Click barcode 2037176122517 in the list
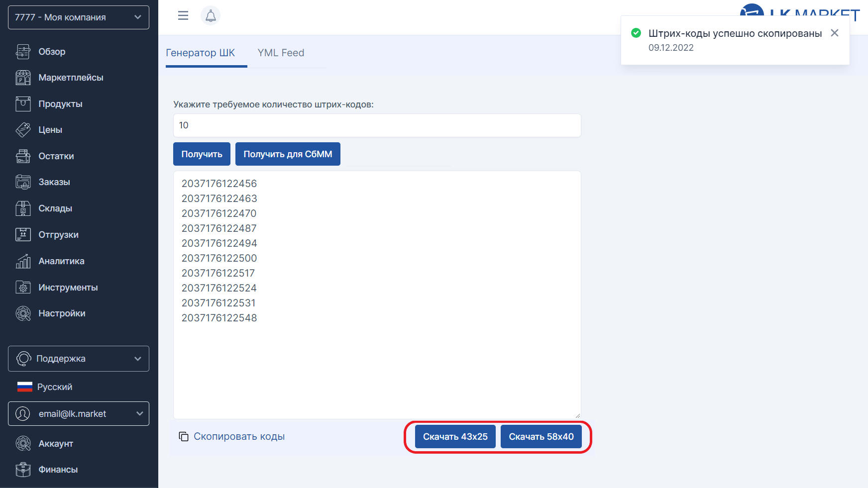The width and height of the screenshot is (868, 488). [218, 273]
